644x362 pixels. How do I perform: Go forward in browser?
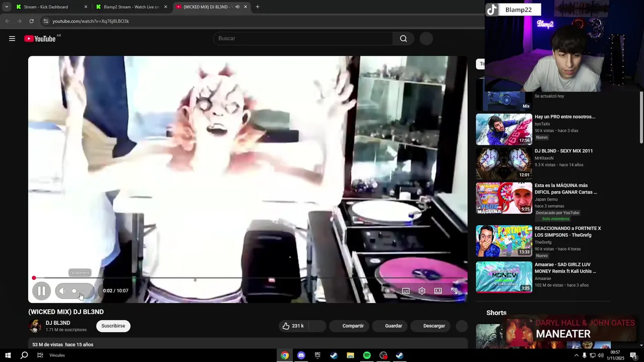(x=19, y=21)
